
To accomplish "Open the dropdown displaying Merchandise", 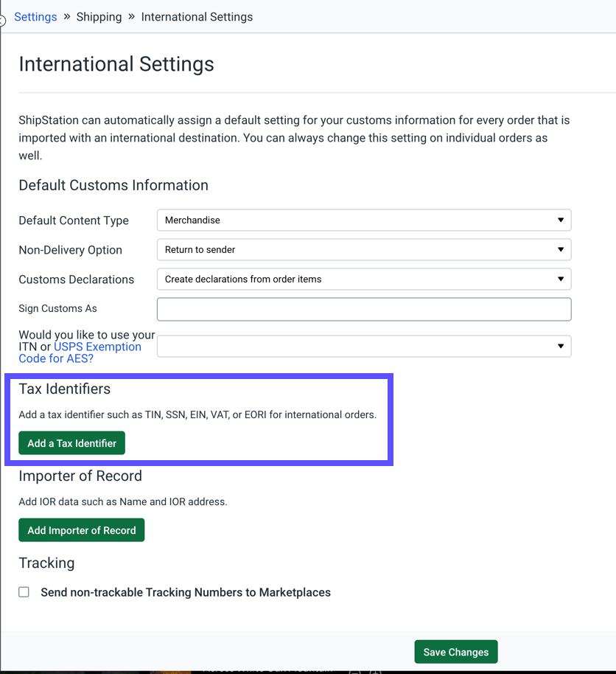I will tap(364, 220).
